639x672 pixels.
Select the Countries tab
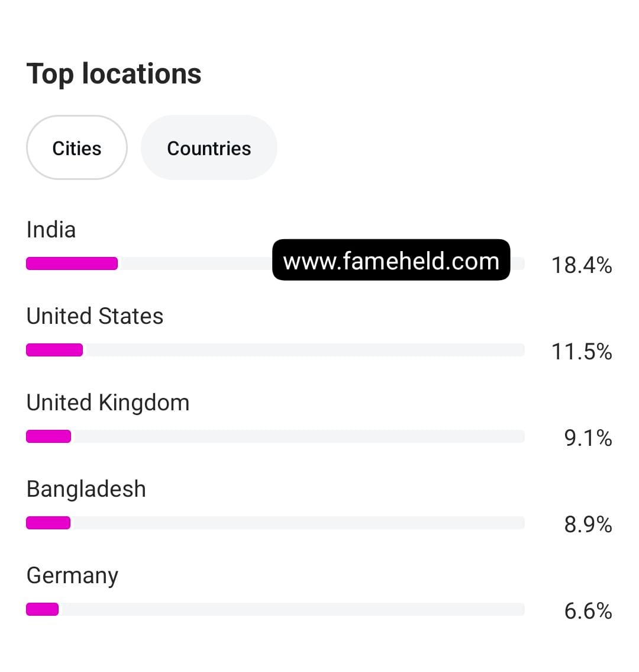coord(209,148)
